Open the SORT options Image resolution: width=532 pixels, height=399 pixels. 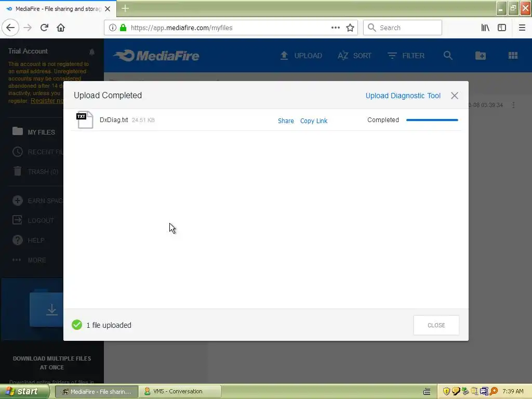pos(354,56)
